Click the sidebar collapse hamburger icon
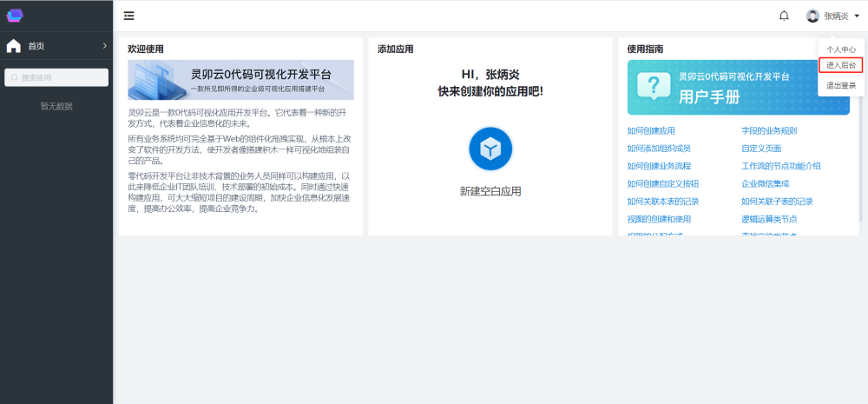This screenshot has width=868, height=404. click(x=128, y=16)
